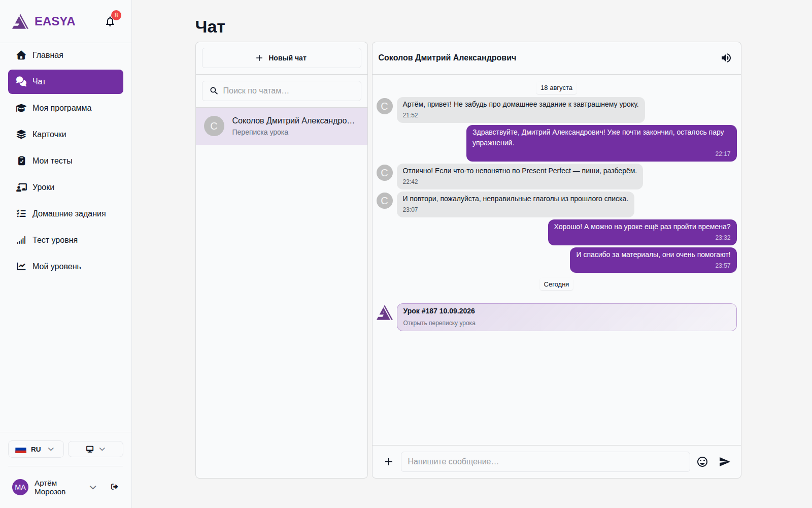
Task: Open the Урок #187 10.09.2026 lesson card
Action: [x=566, y=317]
